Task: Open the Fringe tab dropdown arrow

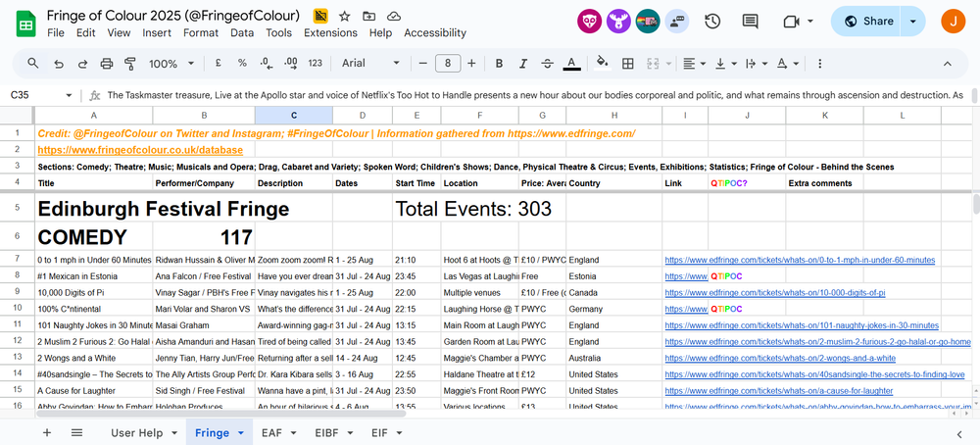Action: coord(241,433)
